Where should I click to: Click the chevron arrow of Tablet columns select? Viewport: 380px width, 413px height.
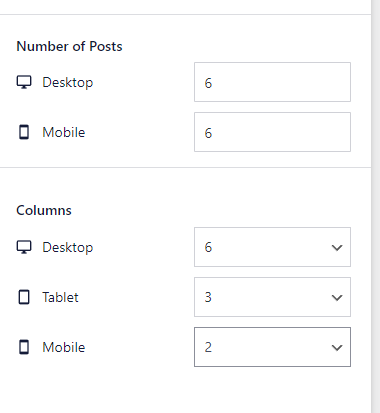point(337,298)
